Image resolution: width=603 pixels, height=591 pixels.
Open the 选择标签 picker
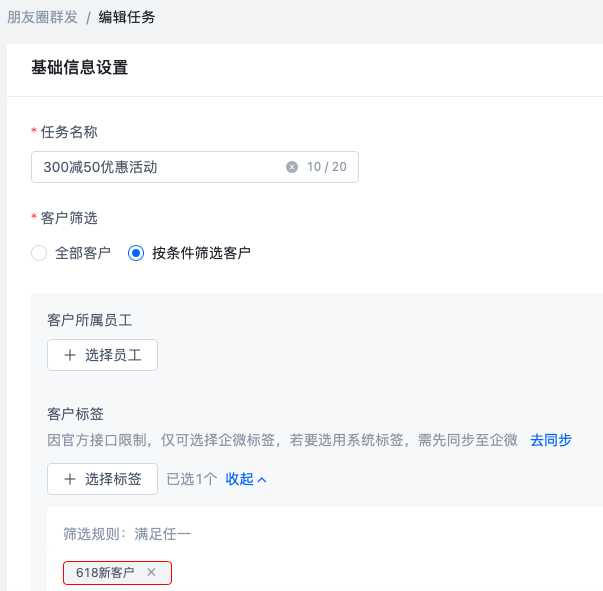tap(102, 479)
